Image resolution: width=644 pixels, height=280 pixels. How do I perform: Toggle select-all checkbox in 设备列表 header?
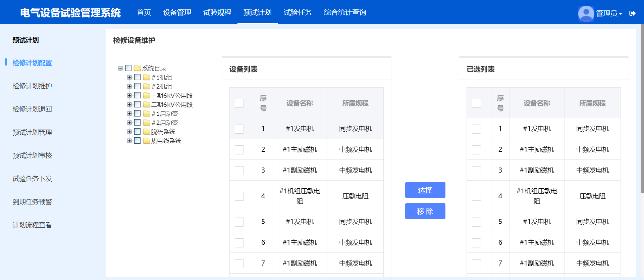pos(239,103)
